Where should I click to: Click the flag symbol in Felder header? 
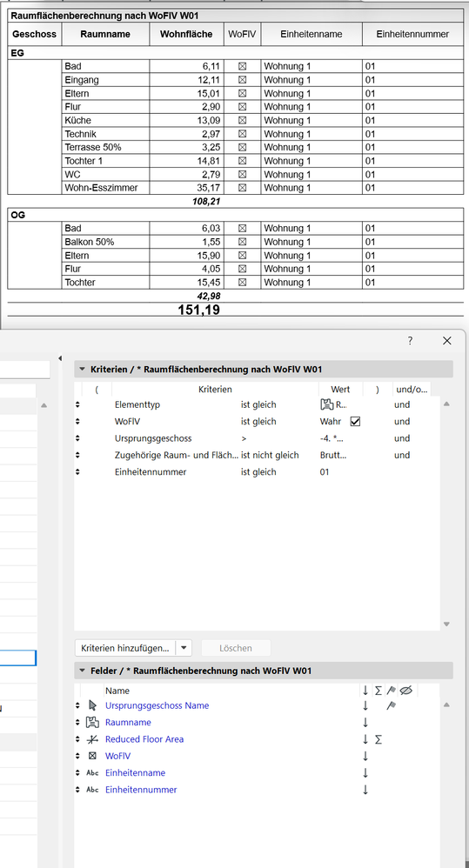pyautogui.click(x=392, y=691)
